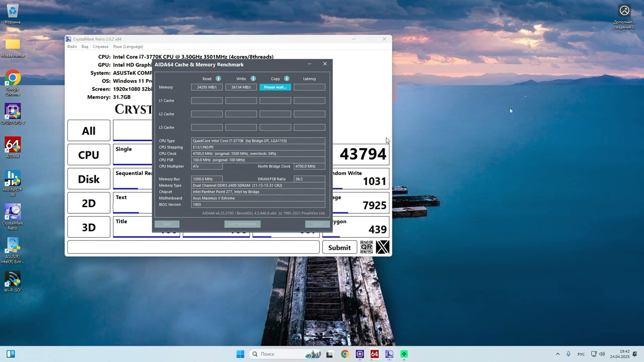
Task: Click the volume icon in system tray
Action: (602, 354)
